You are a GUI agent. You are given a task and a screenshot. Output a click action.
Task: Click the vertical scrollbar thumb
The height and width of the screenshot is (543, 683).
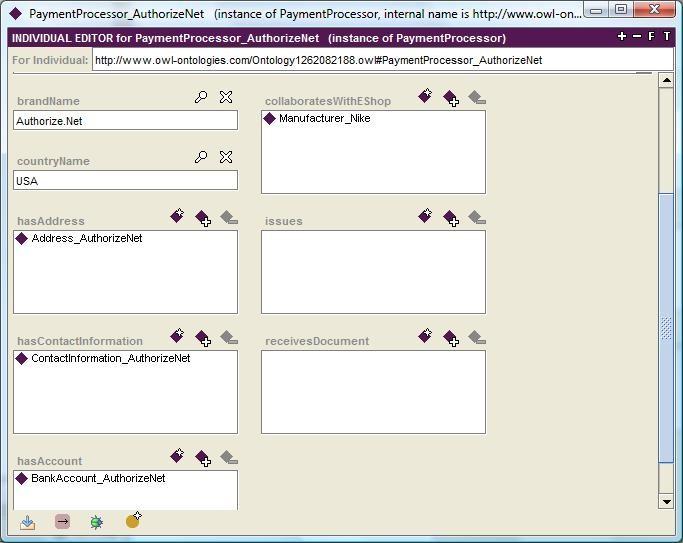click(666, 327)
